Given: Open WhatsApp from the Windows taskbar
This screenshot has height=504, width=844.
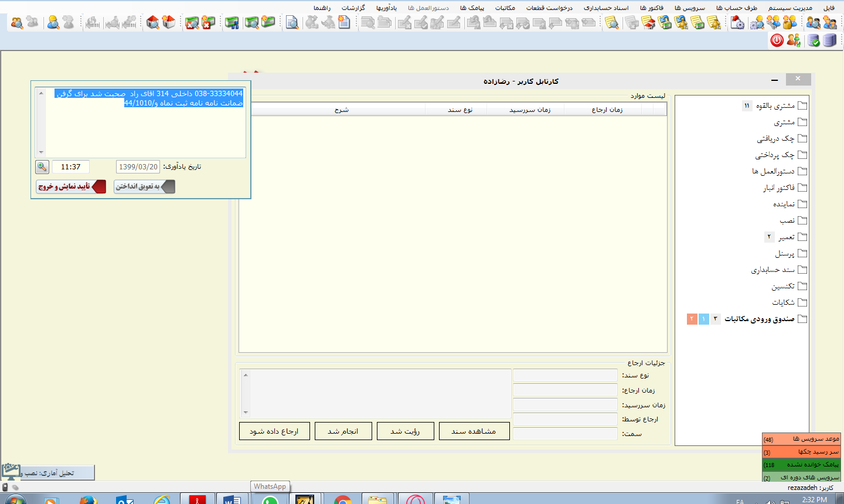Looking at the screenshot, I should click(270, 500).
